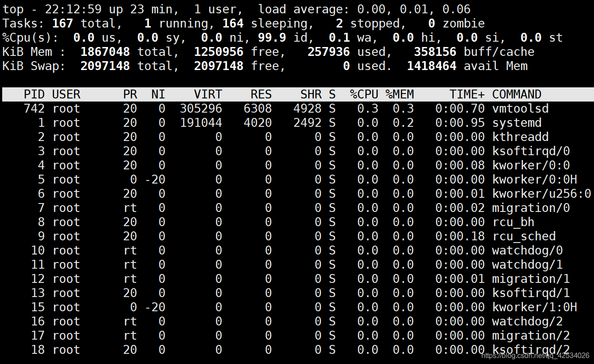Image resolution: width=594 pixels, height=364 pixels.
Task: Click the avail Mem value 1418464
Action: pos(432,66)
